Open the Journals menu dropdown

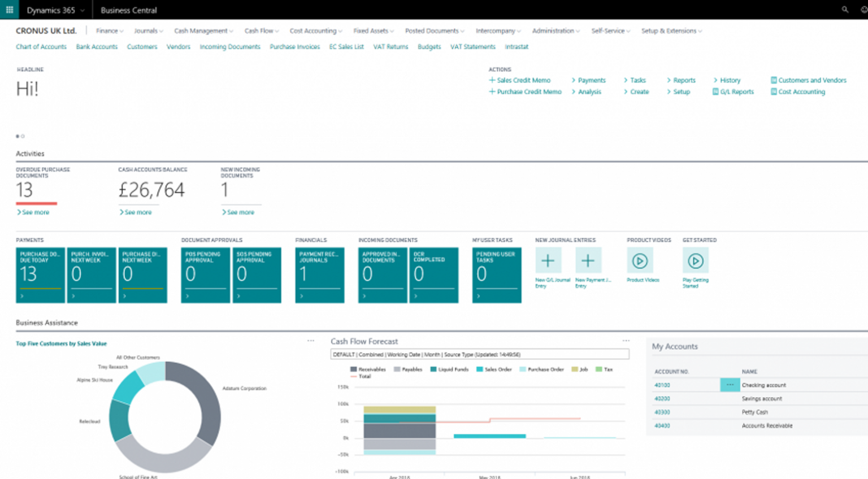[149, 31]
